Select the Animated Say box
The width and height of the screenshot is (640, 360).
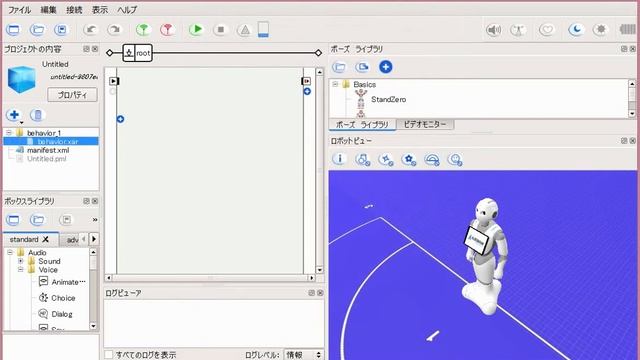(62, 282)
